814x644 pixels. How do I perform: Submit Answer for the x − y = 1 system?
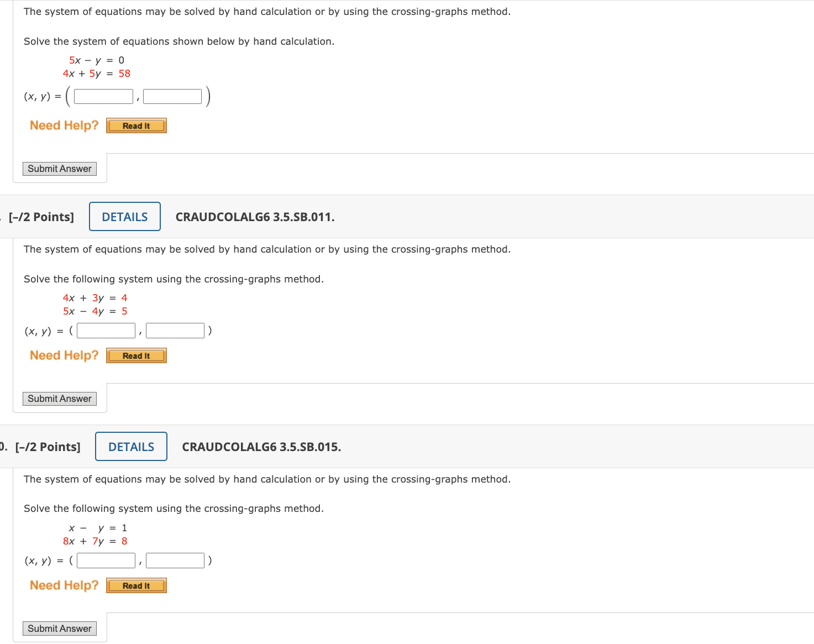pyautogui.click(x=59, y=629)
